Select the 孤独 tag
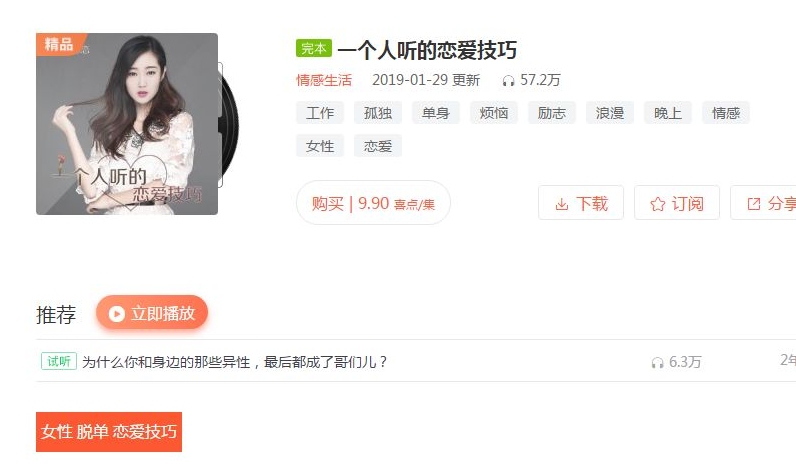Image resolution: width=796 pixels, height=476 pixels. tap(378, 113)
